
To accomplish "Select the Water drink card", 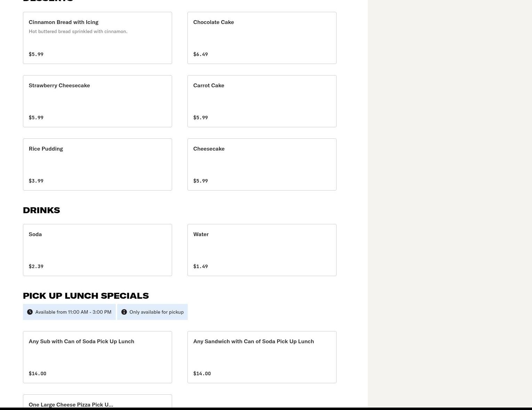I will pyautogui.click(x=262, y=250).
